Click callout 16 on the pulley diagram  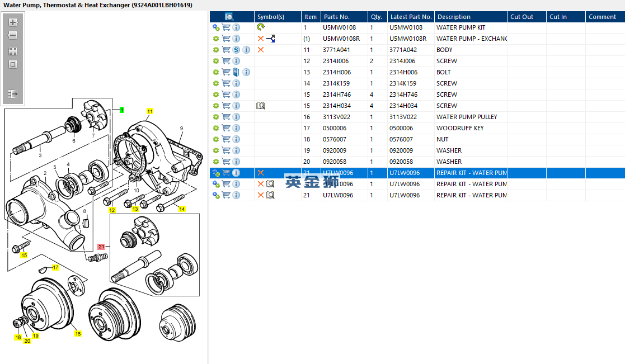click(78, 334)
